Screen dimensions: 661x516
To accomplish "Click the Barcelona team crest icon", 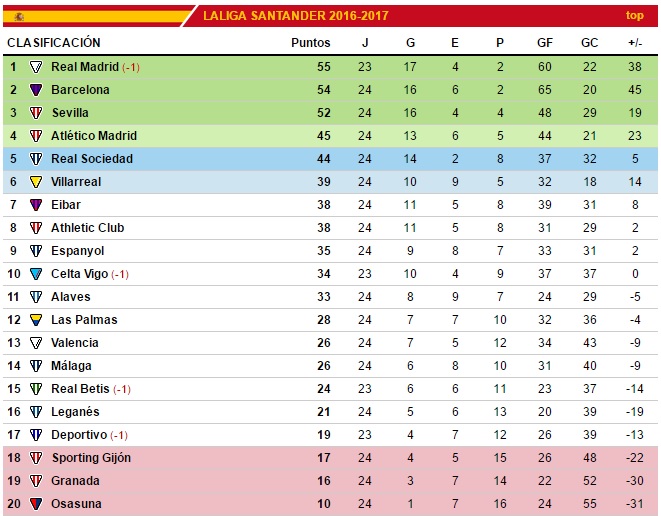I will tap(36, 90).
